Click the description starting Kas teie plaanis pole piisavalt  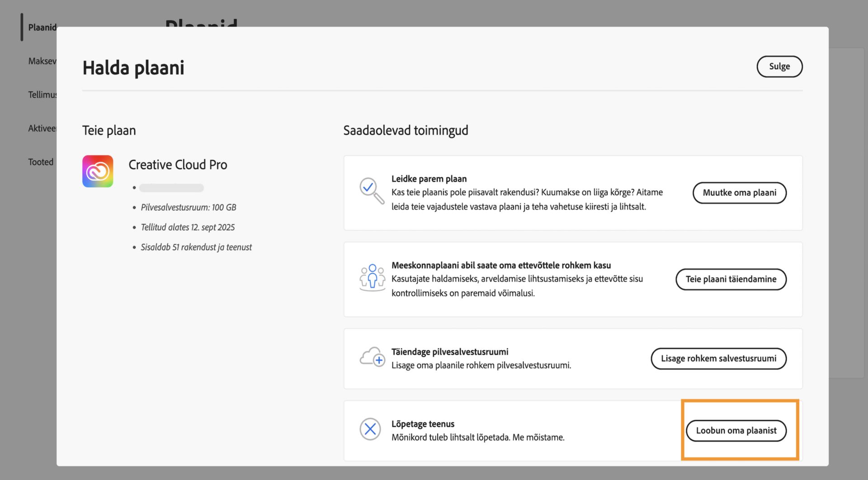coord(527,200)
